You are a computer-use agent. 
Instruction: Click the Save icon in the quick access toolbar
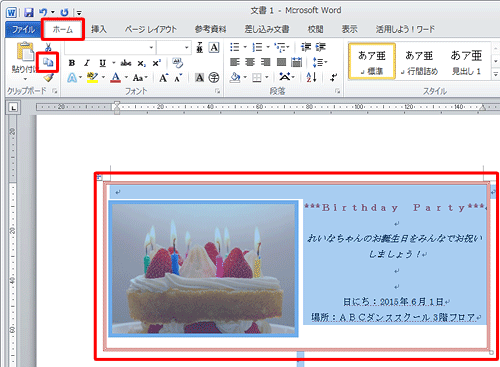coord(29,12)
